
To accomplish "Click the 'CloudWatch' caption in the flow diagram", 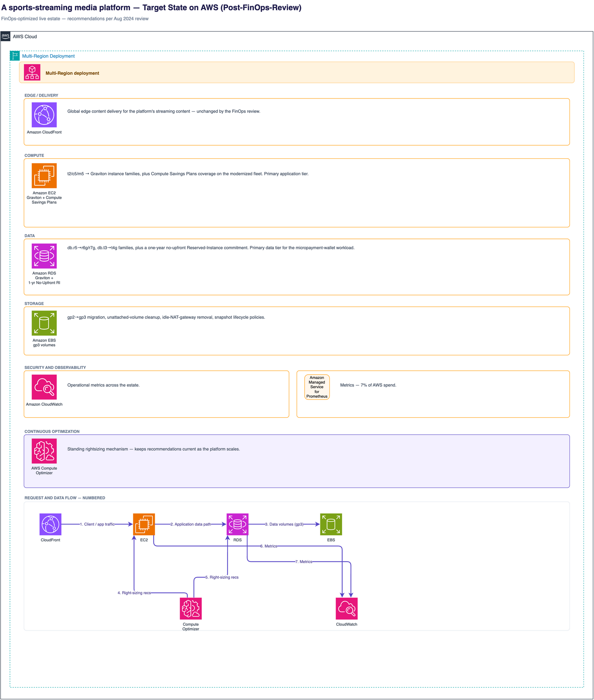I will coord(347,625).
